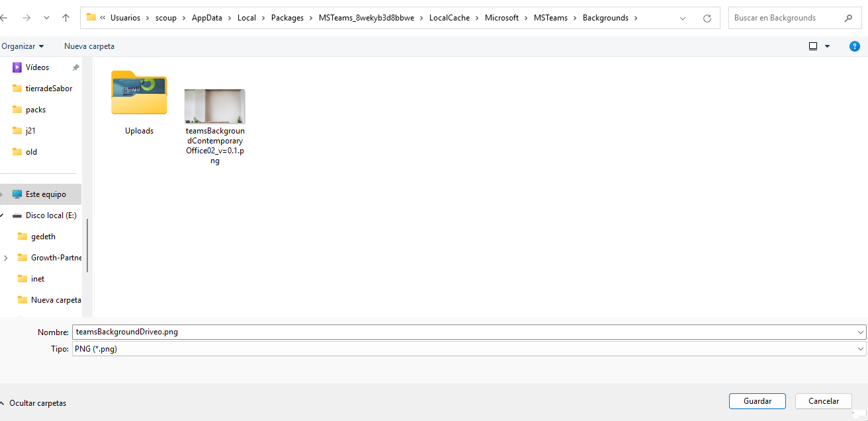The image size is (868, 421).
Task: Select teamsBackgroundContemporaryOffice02 image thumbnail
Action: (214, 106)
